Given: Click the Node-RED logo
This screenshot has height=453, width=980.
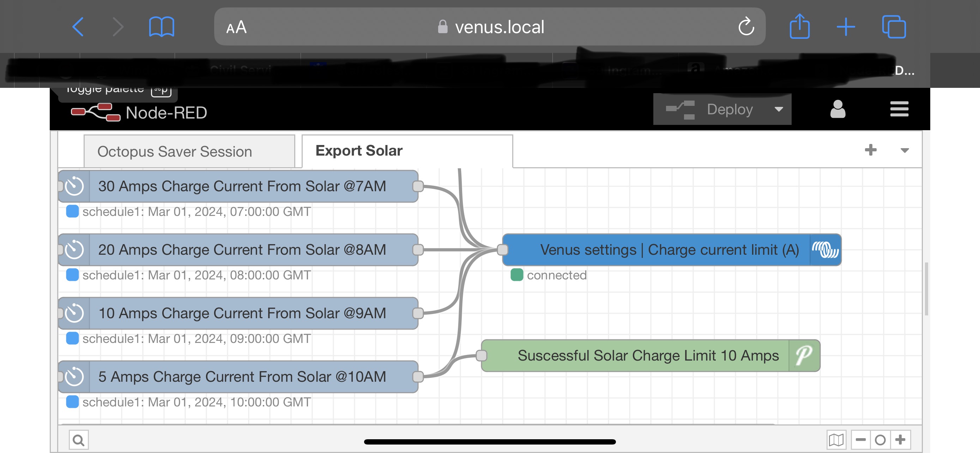Looking at the screenshot, I should tap(96, 112).
